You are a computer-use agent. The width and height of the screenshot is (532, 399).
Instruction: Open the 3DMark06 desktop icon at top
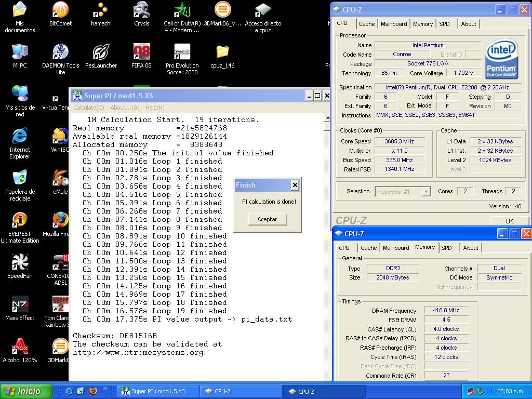tap(222, 14)
